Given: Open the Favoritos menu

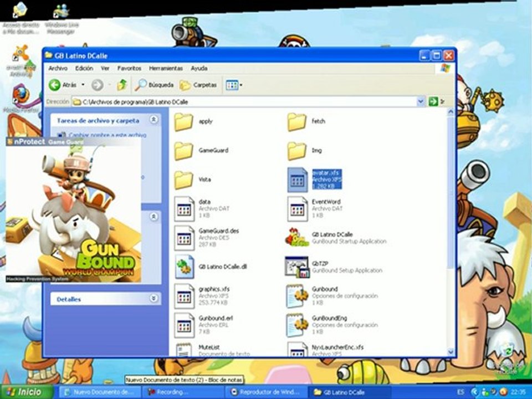Looking at the screenshot, I should pos(129,68).
